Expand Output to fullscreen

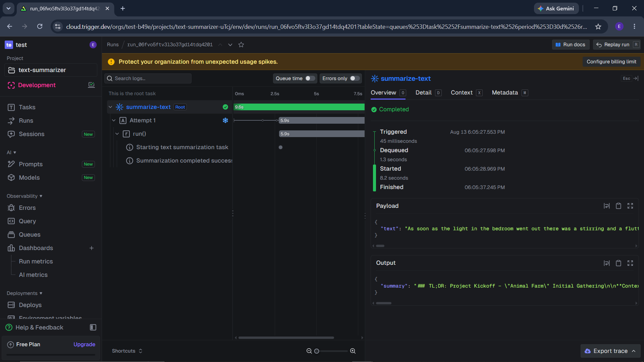click(x=630, y=263)
